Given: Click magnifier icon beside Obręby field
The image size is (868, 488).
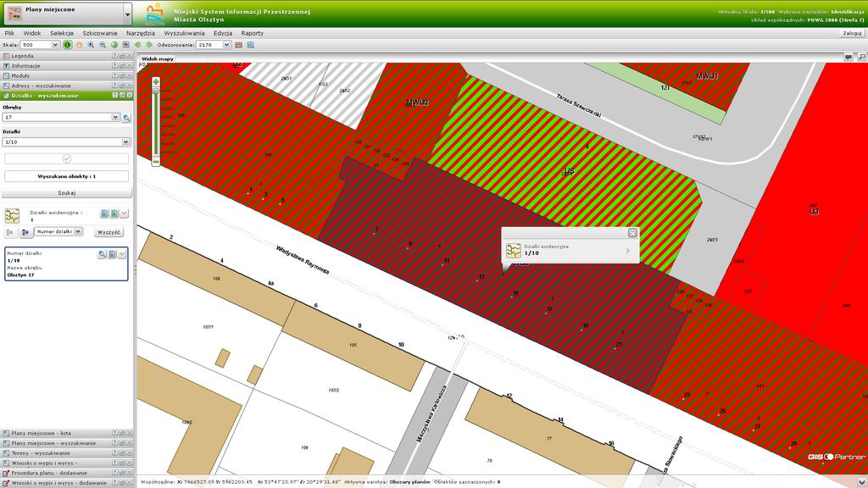Looking at the screenshot, I should [127, 117].
